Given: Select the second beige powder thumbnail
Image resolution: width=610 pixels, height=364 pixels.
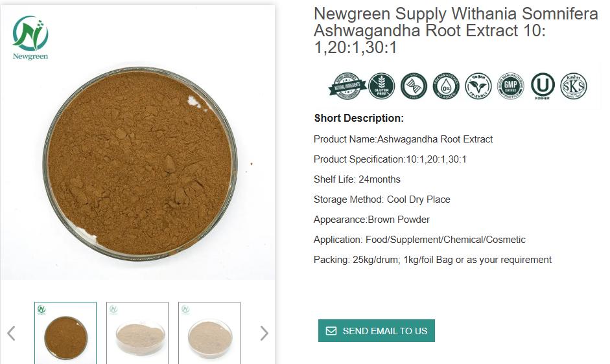Looking at the screenshot, I should tap(137, 333).
